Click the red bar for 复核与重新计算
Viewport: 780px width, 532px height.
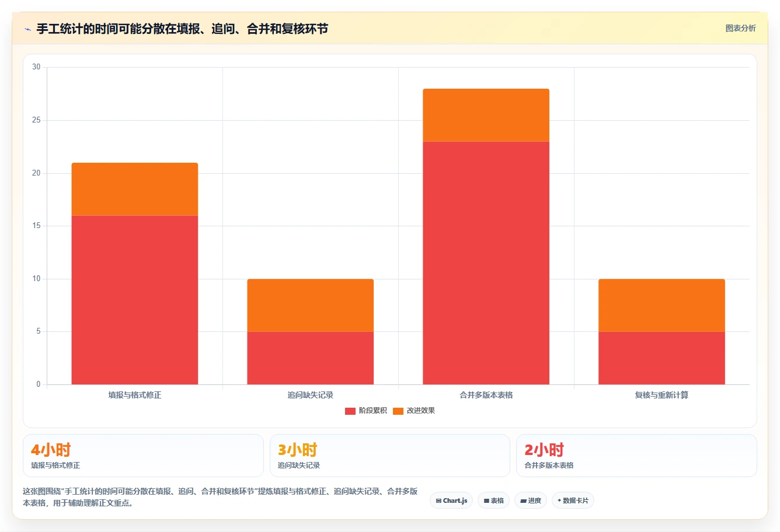[x=661, y=358]
